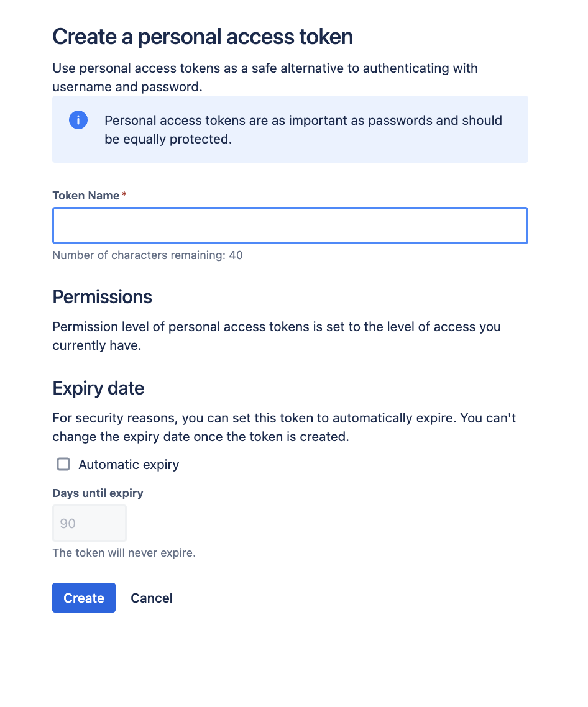The width and height of the screenshot is (588, 707).
Task: Select the "Expiry date" section heading
Action: tap(98, 388)
